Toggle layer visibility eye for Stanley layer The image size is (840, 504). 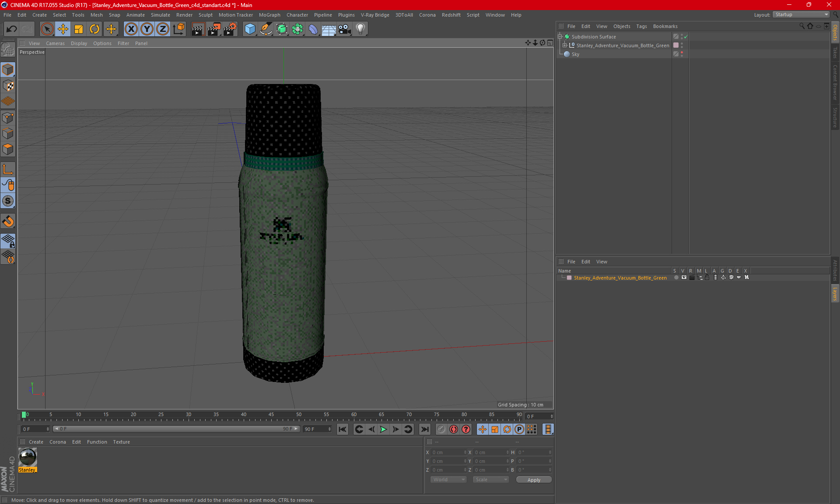[x=684, y=277]
